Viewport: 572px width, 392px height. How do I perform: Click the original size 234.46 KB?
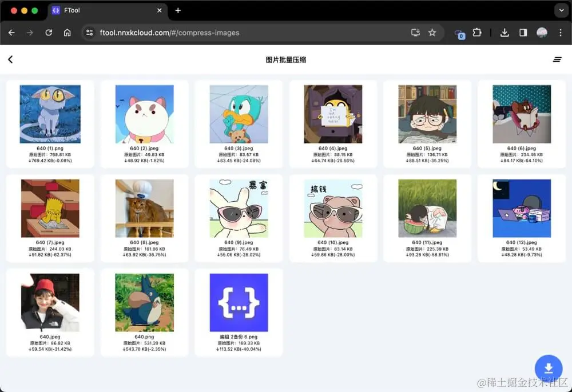(x=532, y=155)
